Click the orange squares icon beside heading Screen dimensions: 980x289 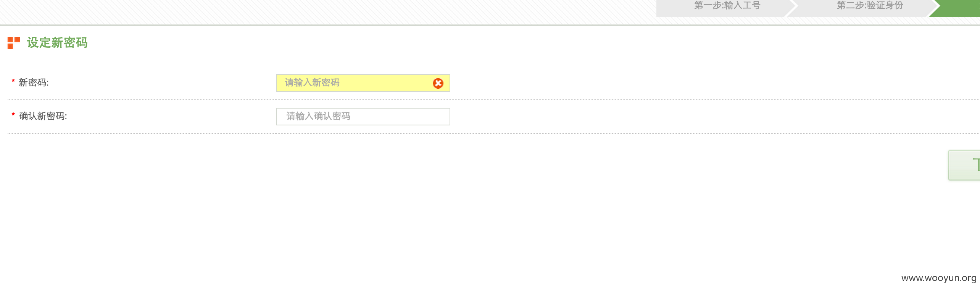pyautogui.click(x=14, y=43)
